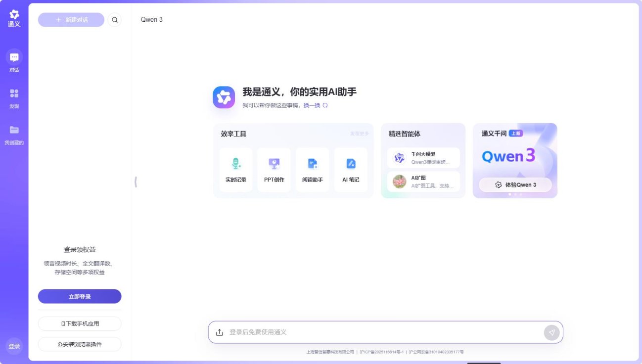The height and width of the screenshot is (364, 642).
Task: Click the chat message input field
Action: point(346,332)
